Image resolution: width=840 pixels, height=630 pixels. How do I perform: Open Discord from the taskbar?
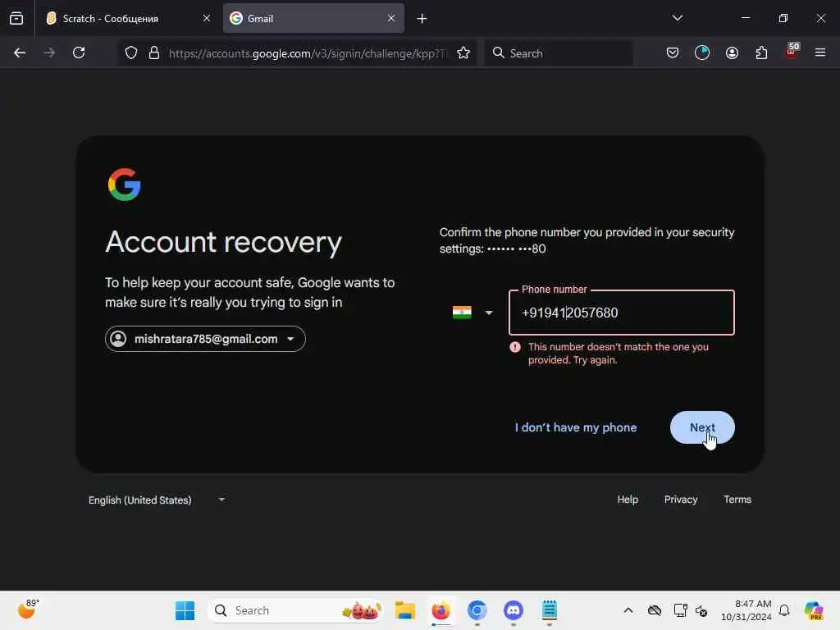(x=514, y=610)
